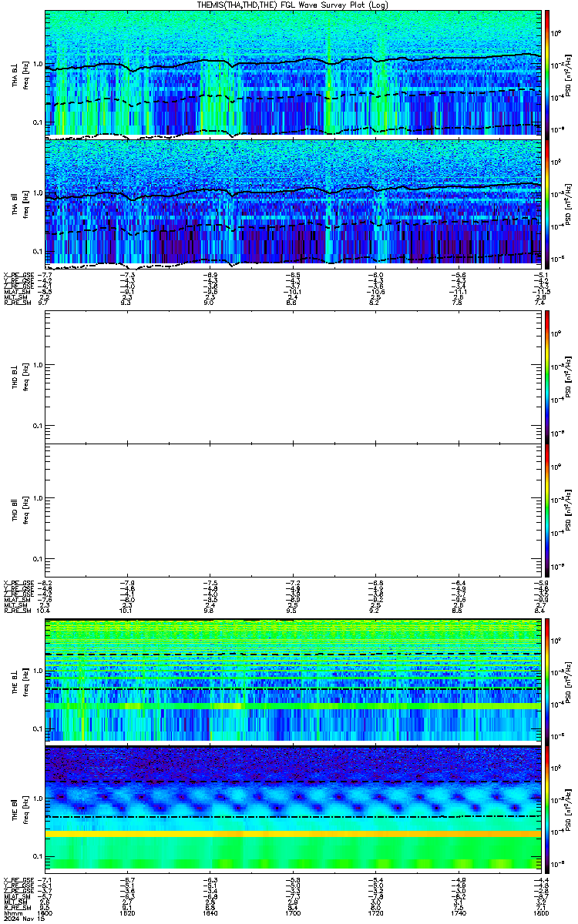Viewport: 578px width, 924px height.
Task: Click the THEMIS FGL Wave Survey Plot title
Action: click(x=293, y=5)
